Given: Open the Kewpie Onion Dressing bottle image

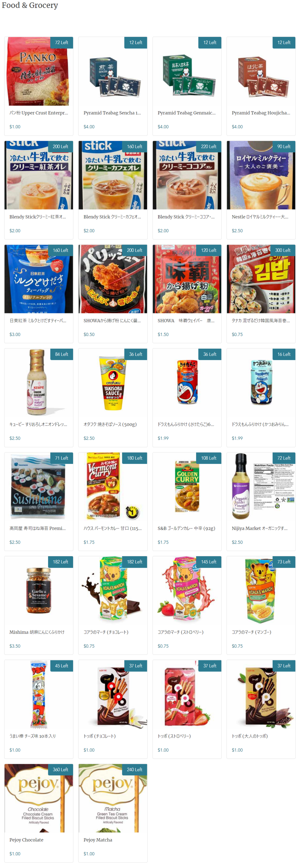Looking at the screenshot, I should tap(38, 382).
